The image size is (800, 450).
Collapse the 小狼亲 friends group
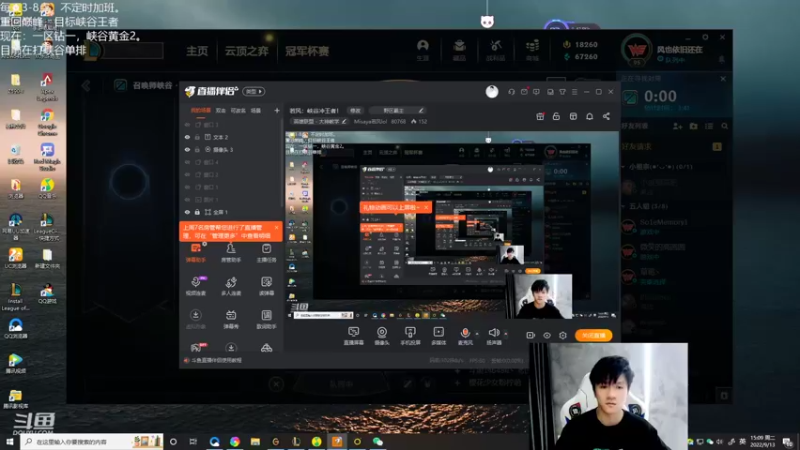623,166
